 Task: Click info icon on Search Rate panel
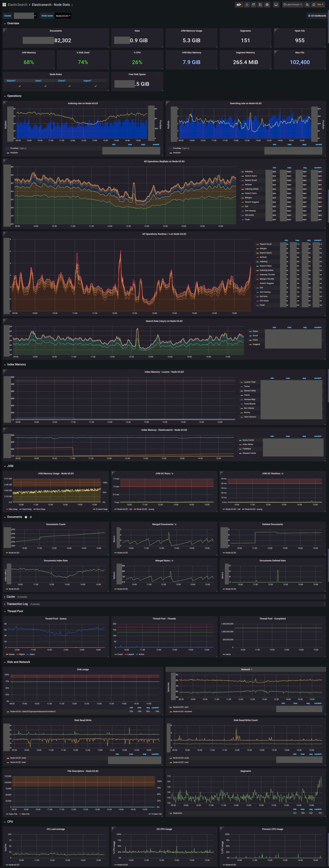click(x=4, y=320)
